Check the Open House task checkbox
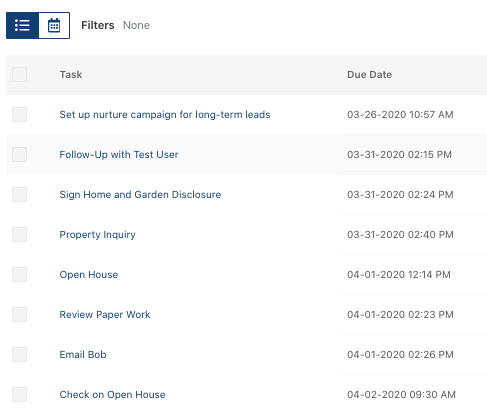 (x=20, y=274)
